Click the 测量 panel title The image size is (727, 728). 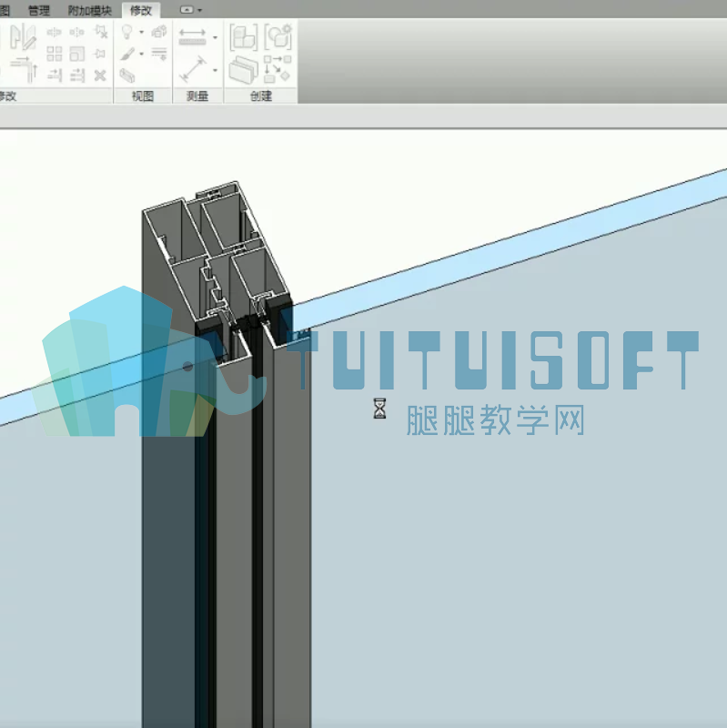click(x=197, y=96)
